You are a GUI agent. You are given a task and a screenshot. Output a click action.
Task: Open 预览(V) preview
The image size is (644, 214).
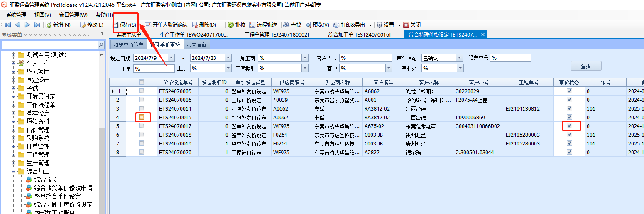pos(318,25)
